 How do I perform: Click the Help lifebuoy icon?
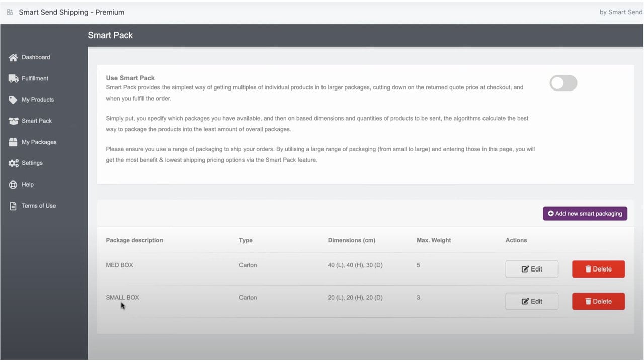(13, 185)
